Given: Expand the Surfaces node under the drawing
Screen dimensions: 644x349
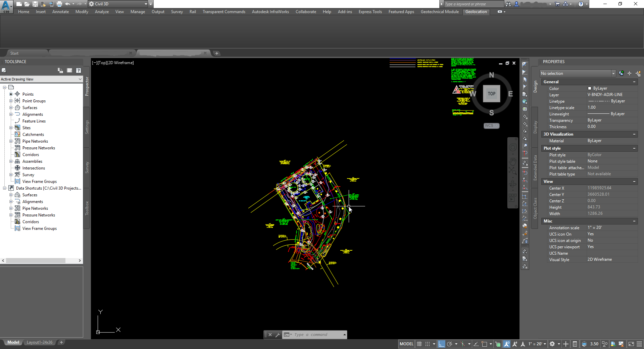Looking at the screenshot, I should pos(11,108).
